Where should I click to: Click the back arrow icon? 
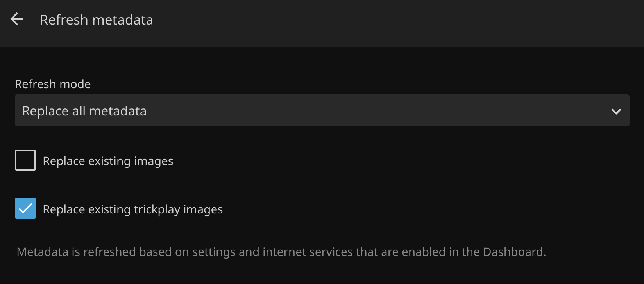[17, 19]
